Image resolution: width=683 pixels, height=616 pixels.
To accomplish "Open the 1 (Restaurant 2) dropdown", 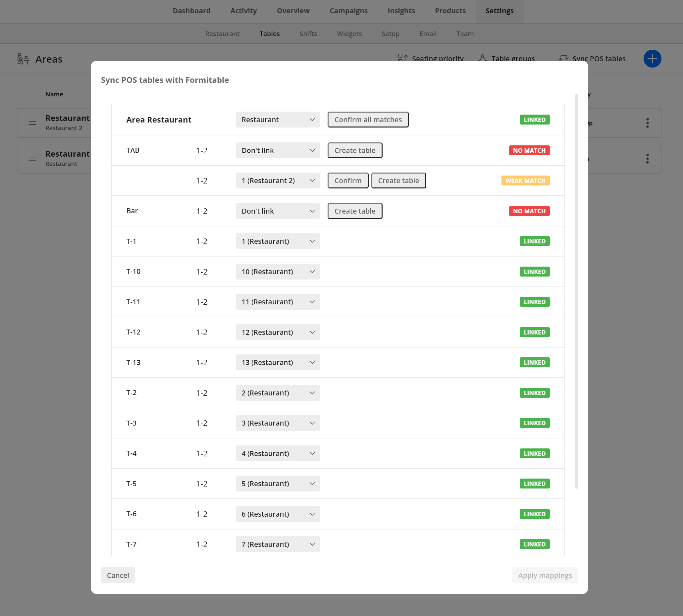I will click(x=278, y=180).
